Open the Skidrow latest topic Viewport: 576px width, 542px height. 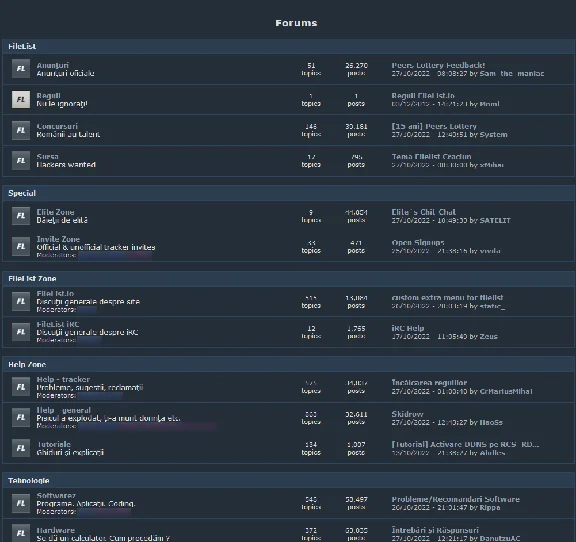407,414
